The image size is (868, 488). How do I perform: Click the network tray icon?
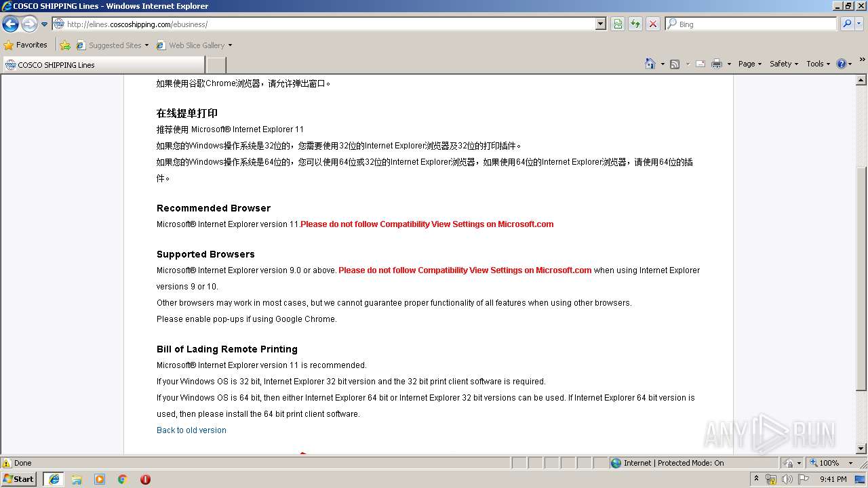(771, 479)
